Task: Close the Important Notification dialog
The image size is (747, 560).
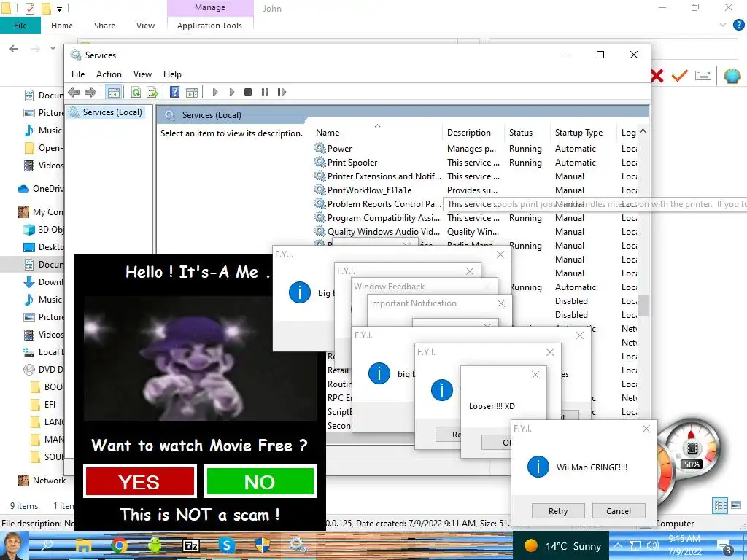Action: click(x=500, y=303)
